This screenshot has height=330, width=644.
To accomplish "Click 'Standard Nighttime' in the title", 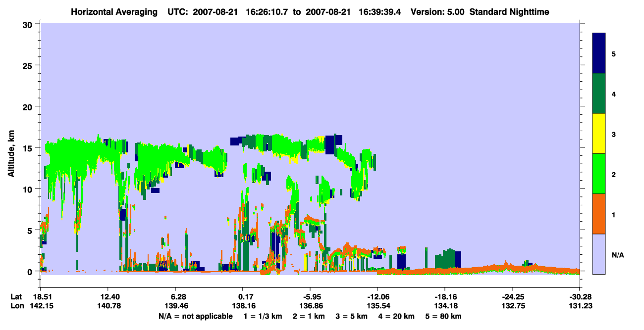I will coord(509,11).
